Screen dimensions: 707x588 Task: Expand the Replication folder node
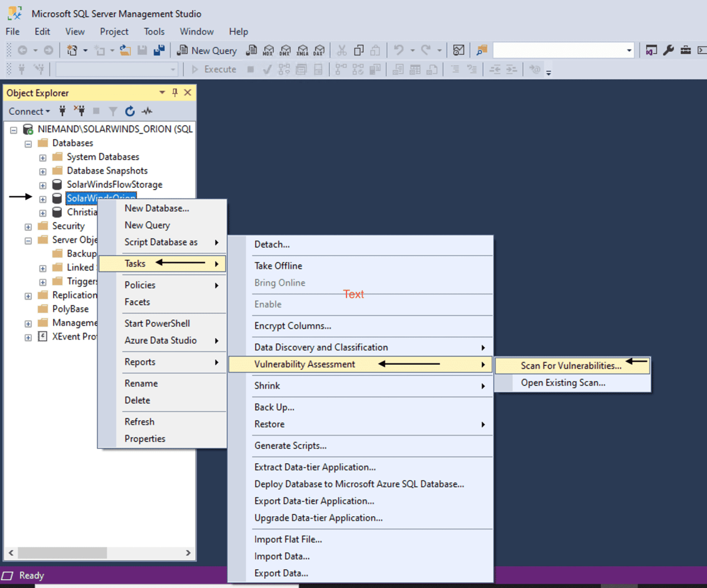click(x=28, y=295)
